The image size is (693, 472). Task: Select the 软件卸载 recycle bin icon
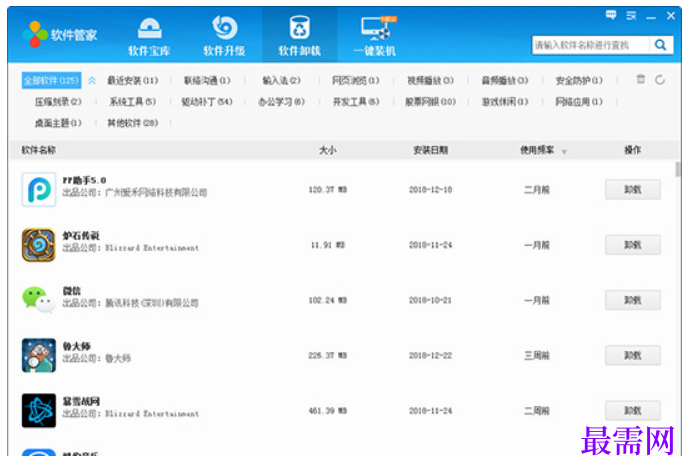300,28
